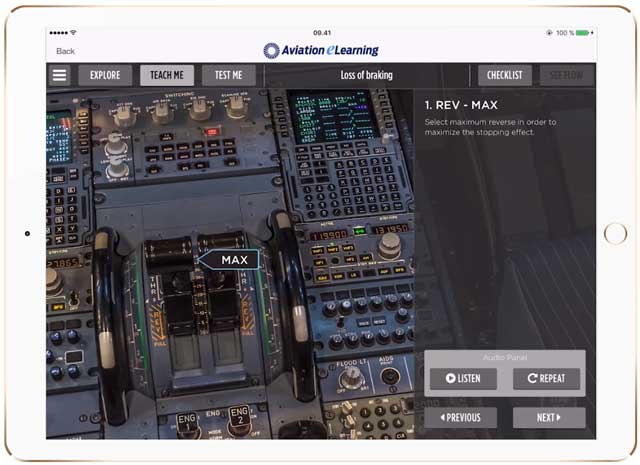Click the Aviation eLearning logo
This screenshot has height=465, width=640.
pyautogui.click(x=320, y=50)
